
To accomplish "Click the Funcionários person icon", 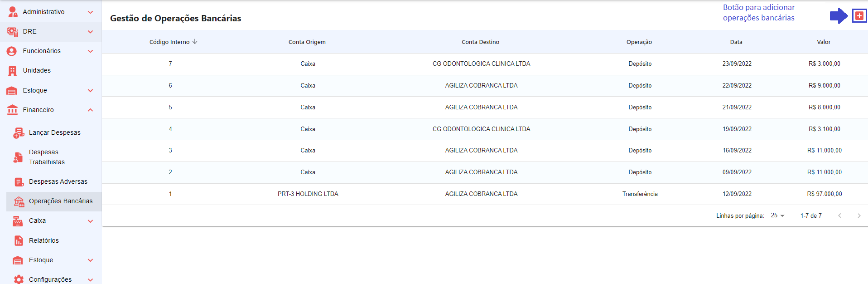I will (x=12, y=51).
